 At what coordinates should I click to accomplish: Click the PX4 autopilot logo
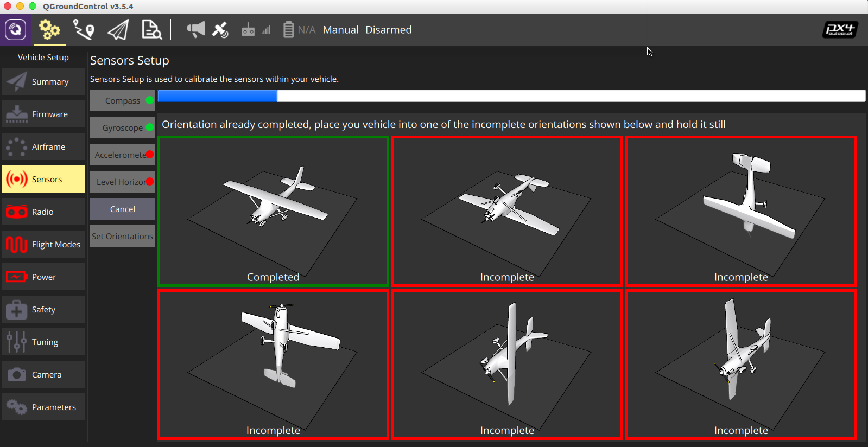click(840, 29)
